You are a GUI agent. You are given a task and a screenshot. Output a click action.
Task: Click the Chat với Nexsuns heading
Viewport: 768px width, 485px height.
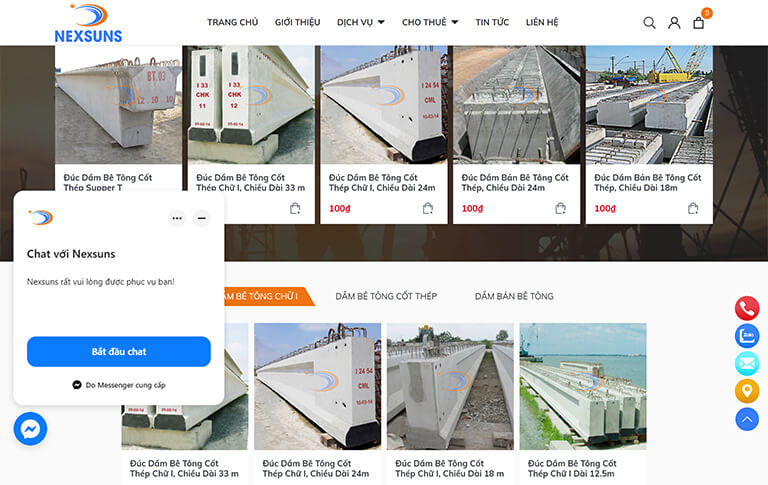click(x=71, y=254)
